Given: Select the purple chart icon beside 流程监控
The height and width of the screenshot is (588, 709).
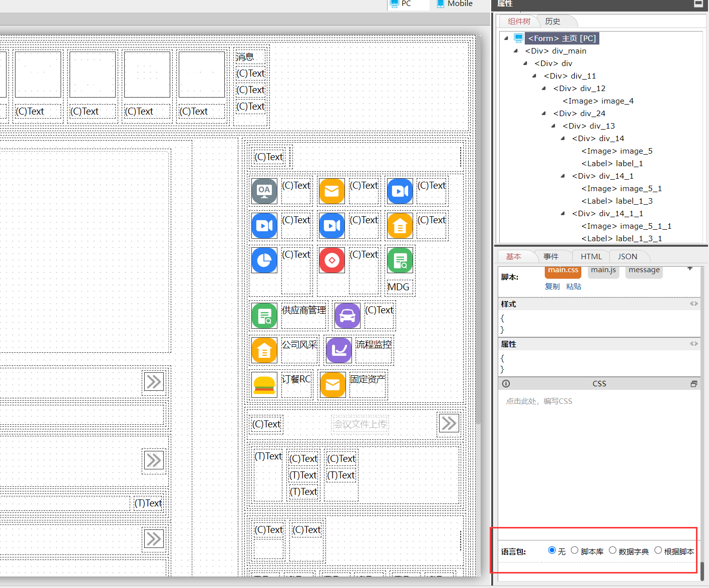Looking at the screenshot, I should (x=339, y=350).
